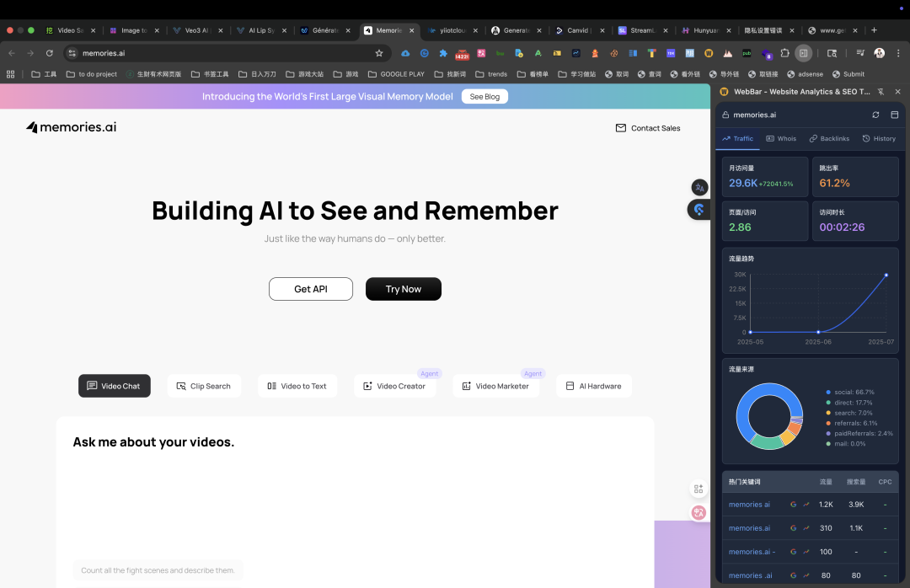Select the AI Hardware tab
The width and height of the screenshot is (910, 588).
594,386
